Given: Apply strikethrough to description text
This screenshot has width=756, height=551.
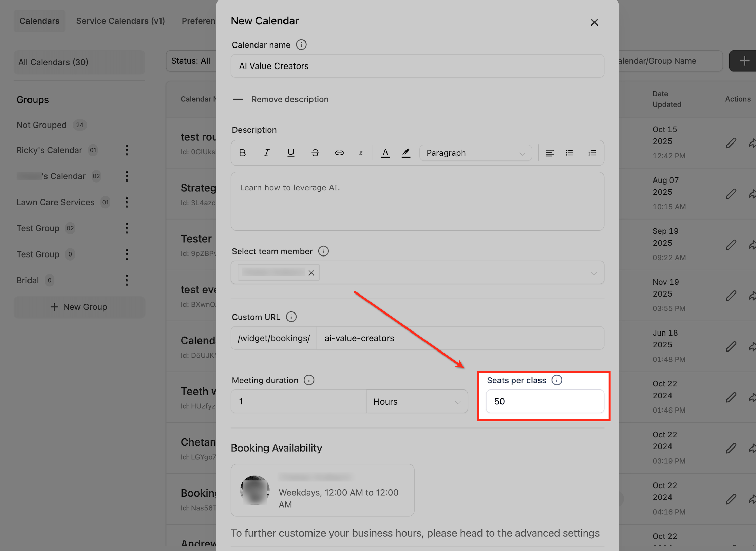Looking at the screenshot, I should click(315, 153).
